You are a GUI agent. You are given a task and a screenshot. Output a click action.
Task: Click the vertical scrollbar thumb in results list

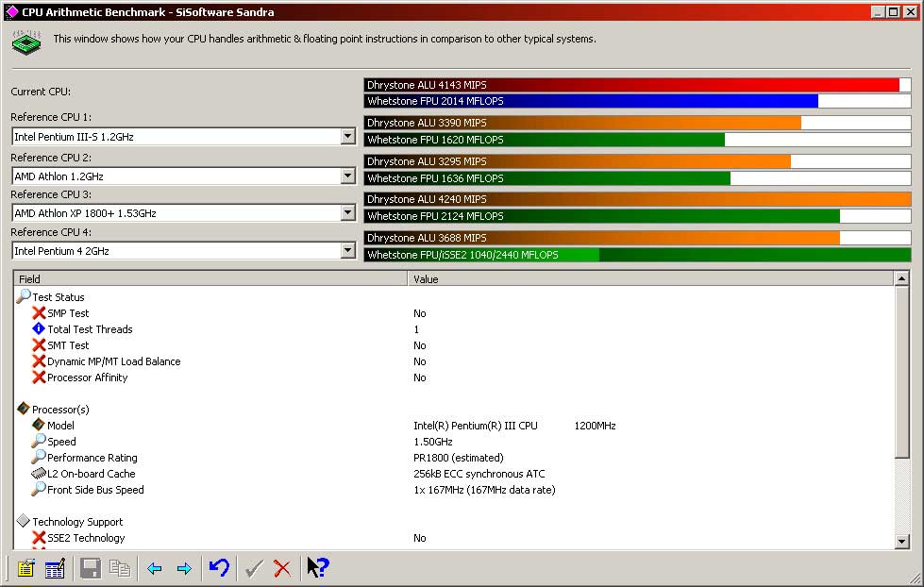pos(901,372)
